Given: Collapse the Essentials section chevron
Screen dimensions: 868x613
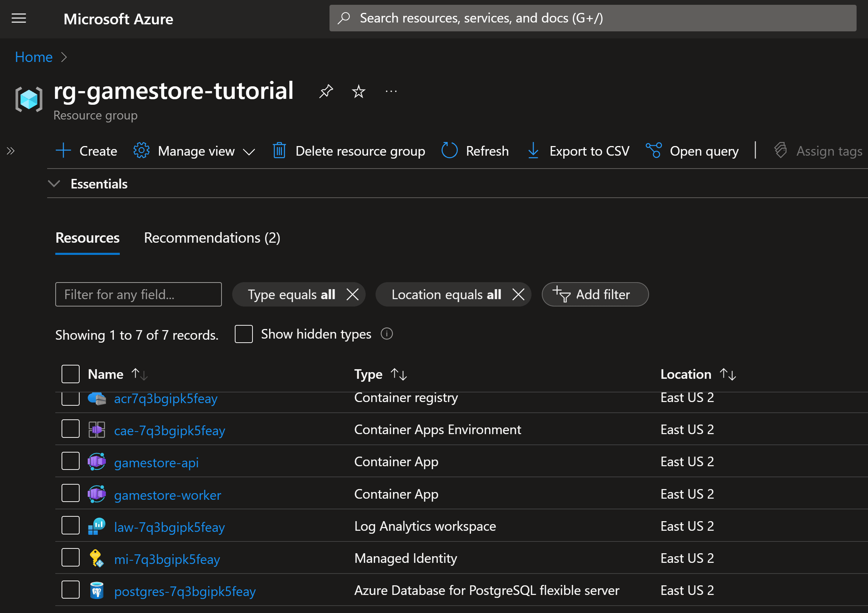Looking at the screenshot, I should [55, 184].
